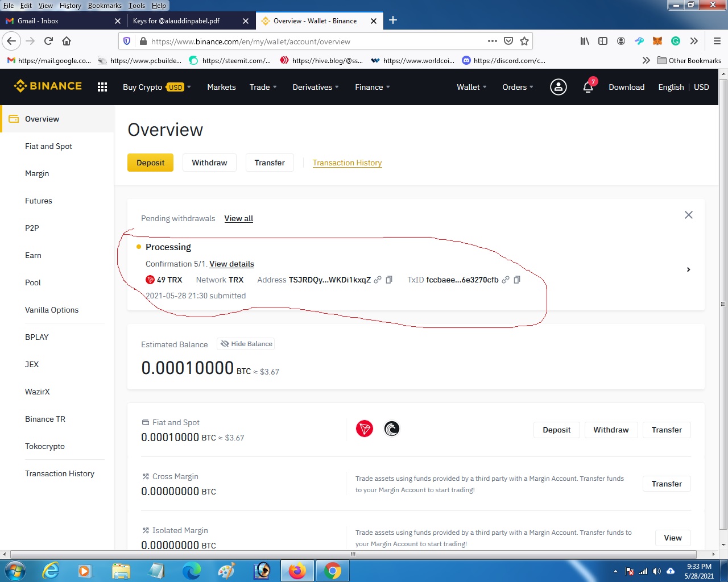The width and height of the screenshot is (728, 582).
Task: Open the Windows file explorer taskbar icon
Action: point(121,571)
